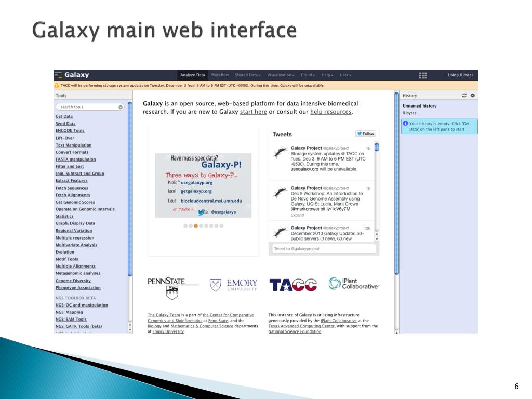The height and width of the screenshot is (399, 532).
Task: Select the last carousel dot
Action: [221, 225]
